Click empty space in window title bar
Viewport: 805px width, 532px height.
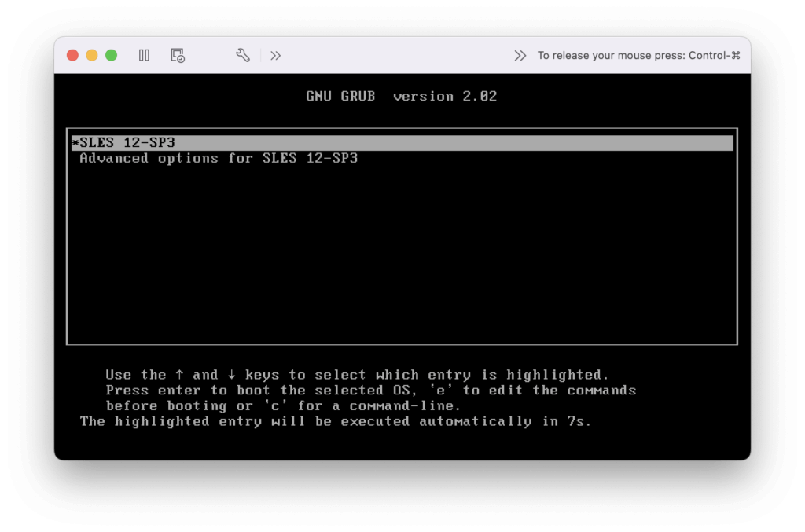pyautogui.click(x=393, y=55)
